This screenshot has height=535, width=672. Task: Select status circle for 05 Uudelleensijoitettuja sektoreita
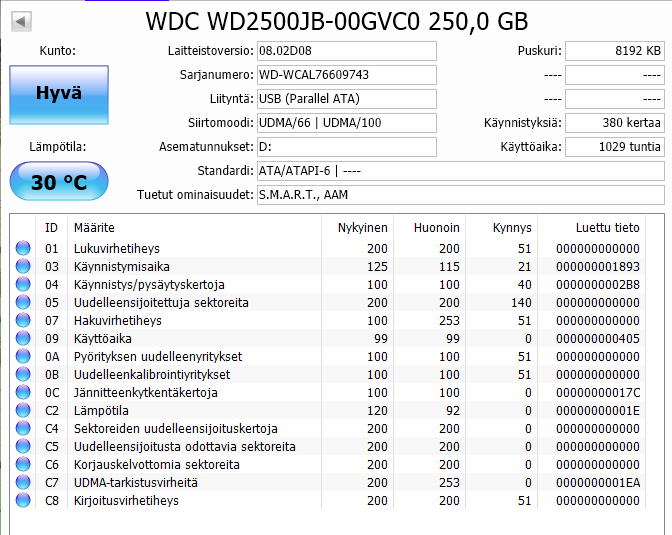pos(23,302)
